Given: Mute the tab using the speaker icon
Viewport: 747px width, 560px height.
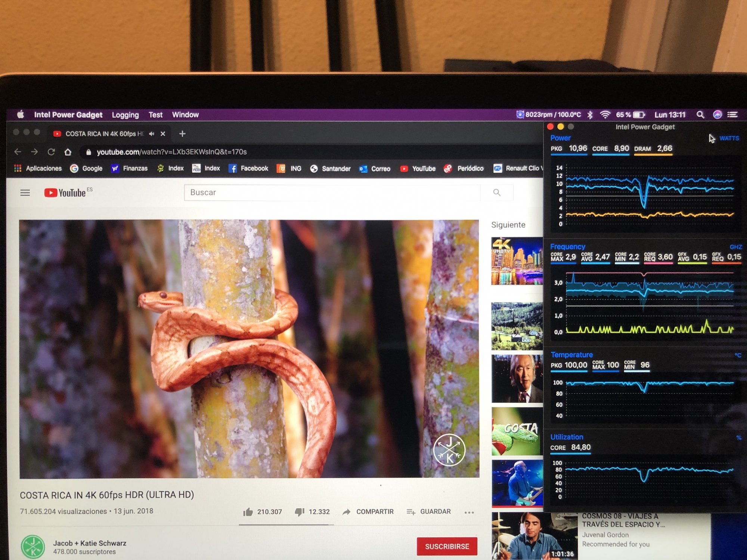Looking at the screenshot, I should (152, 134).
